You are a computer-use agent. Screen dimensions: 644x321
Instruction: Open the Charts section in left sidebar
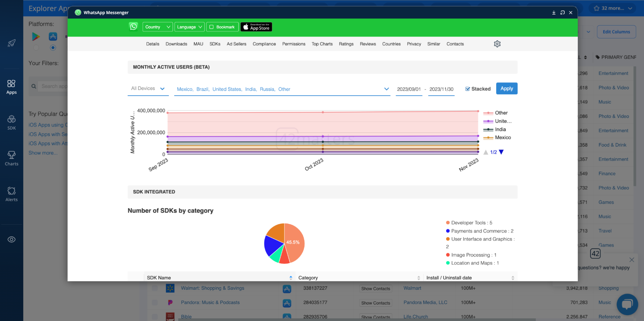(x=12, y=158)
